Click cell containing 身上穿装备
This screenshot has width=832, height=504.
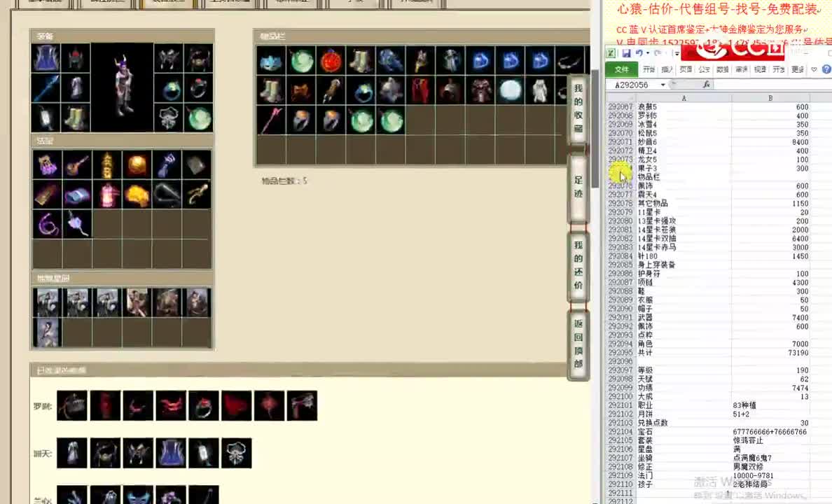(x=684, y=265)
